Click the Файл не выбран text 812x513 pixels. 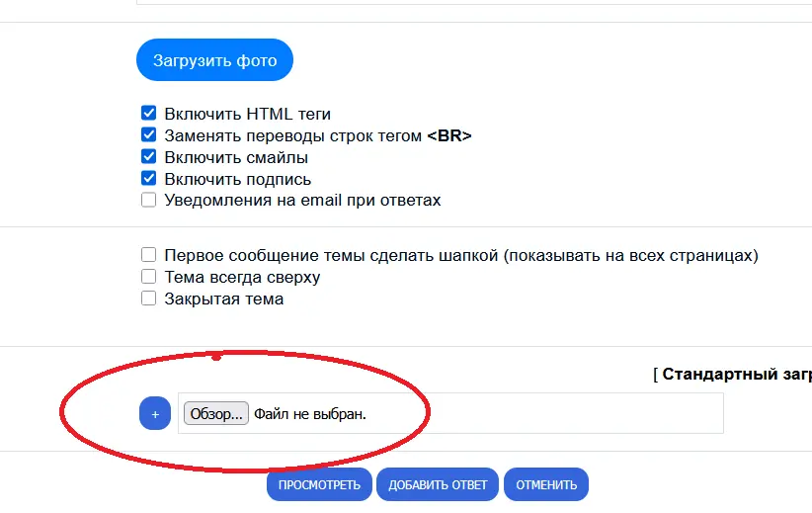pyautogui.click(x=310, y=413)
